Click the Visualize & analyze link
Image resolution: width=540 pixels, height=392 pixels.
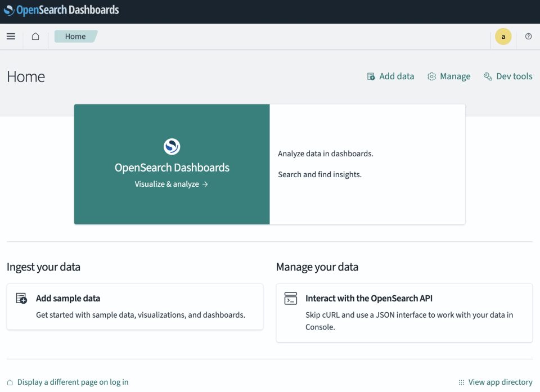[171, 183]
